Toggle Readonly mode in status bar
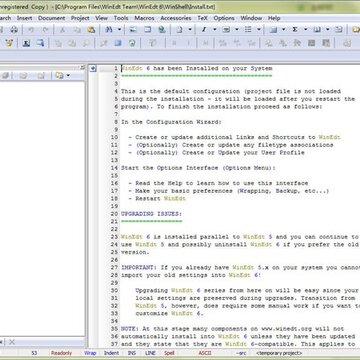The width and height of the screenshot is (360, 360). (61, 353)
